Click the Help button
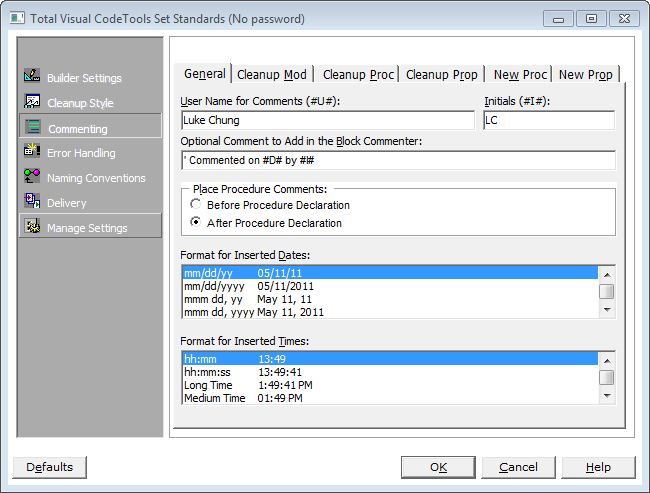 (x=598, y=467)
